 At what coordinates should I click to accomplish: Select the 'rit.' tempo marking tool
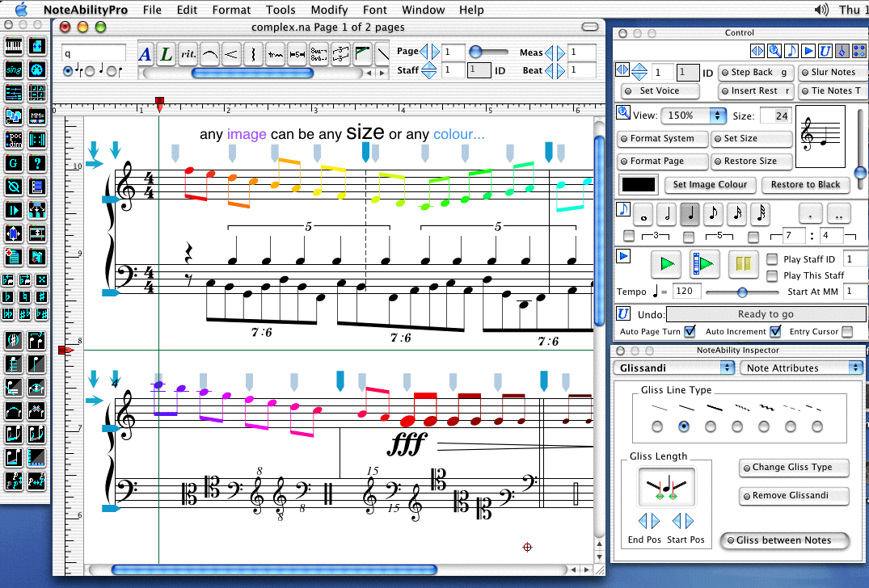(x=188, y=54)
